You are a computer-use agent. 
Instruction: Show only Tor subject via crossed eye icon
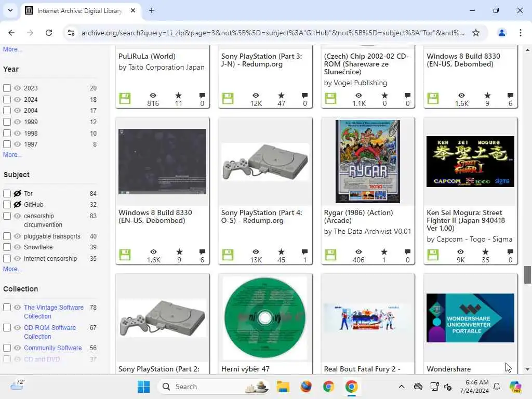tap(17, 193)
